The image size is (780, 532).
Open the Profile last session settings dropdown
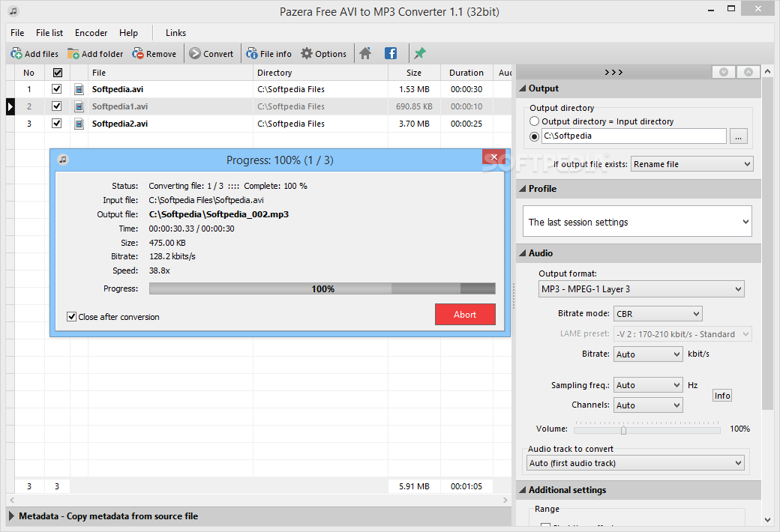click(x=637, y=222)
